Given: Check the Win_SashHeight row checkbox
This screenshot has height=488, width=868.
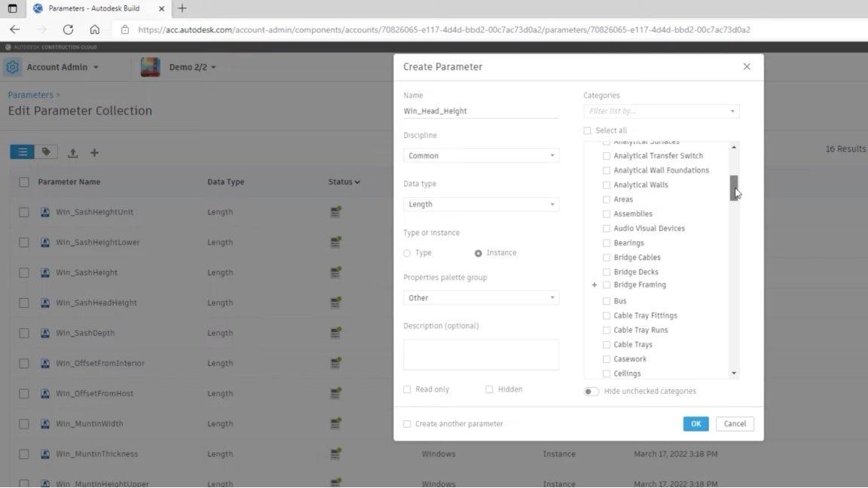Looking at the screenshot, I should [24, 273].
